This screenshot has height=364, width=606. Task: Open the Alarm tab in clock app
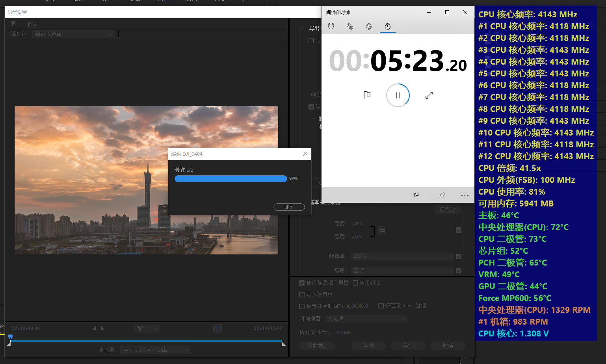click(331, 26)
